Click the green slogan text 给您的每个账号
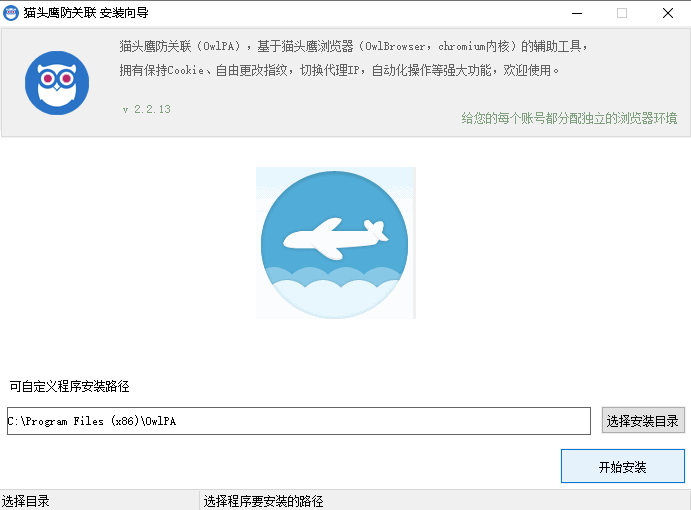This screenshot has height=510, width=691. [x=568, y=118]
